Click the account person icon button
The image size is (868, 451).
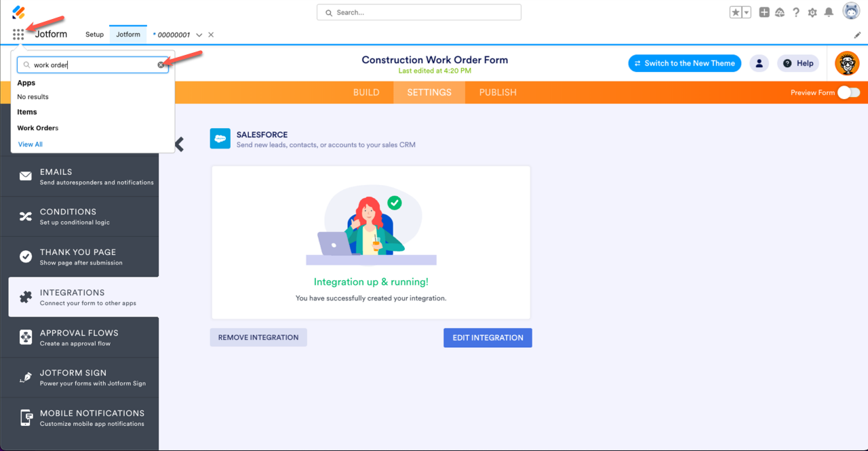click(759, 63)
